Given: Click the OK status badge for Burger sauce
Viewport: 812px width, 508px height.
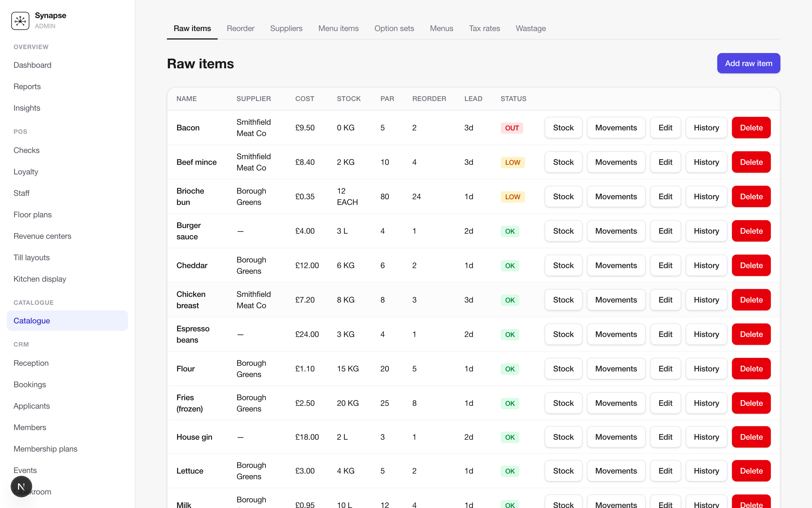Looking at the screenshot, I should tap(510, 231).
